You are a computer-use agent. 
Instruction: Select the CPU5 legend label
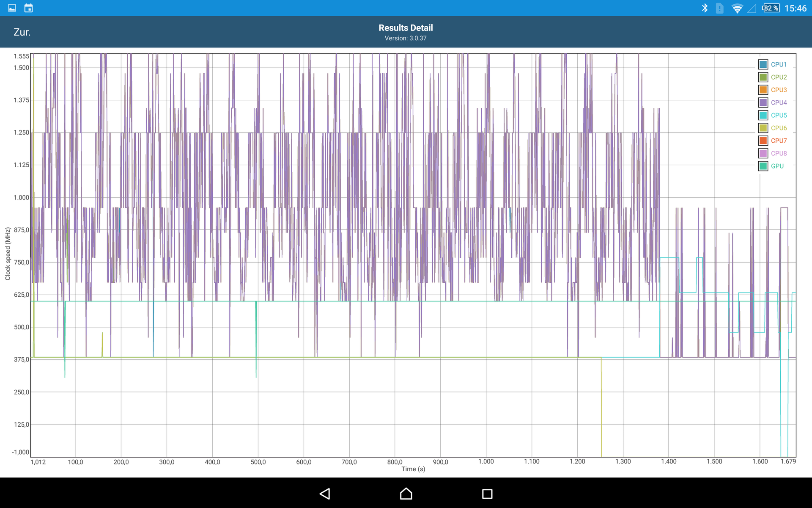point(779,115)
